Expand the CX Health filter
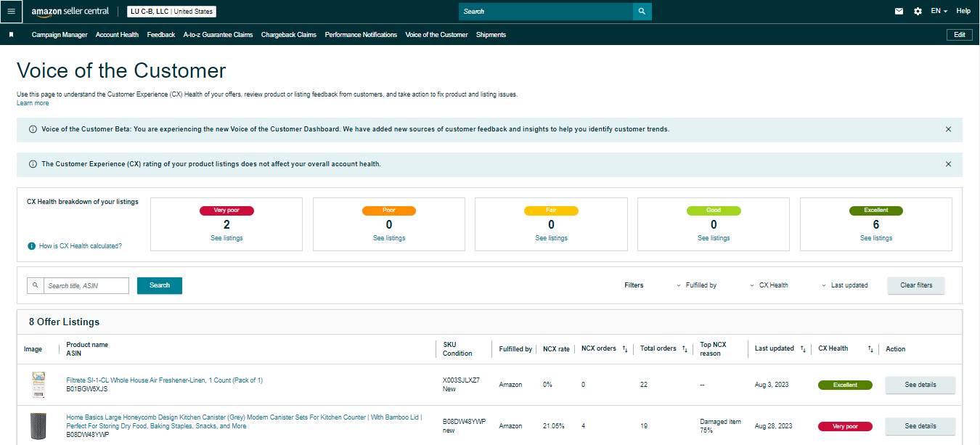 pyautogui.click(x=769, y=285)
